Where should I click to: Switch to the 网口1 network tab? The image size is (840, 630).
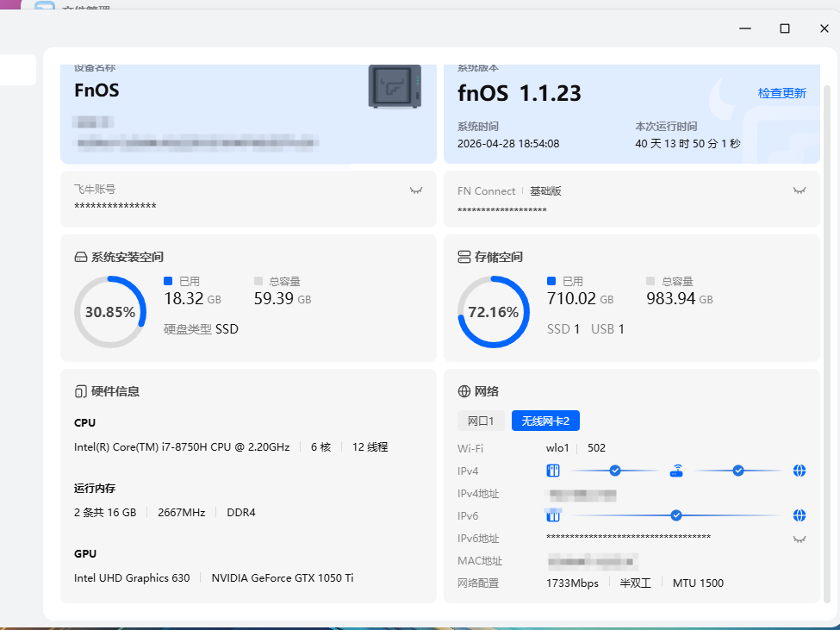click(x=480, y=421)
